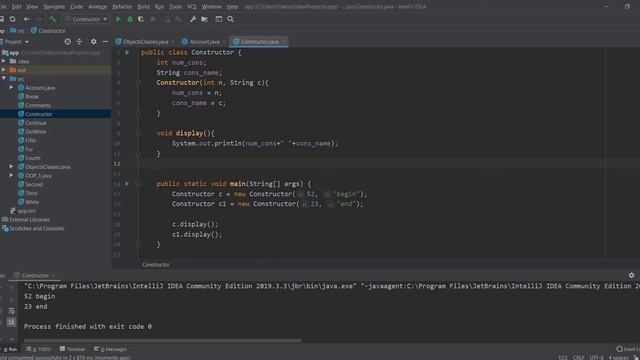Open the TODO tool window button
The image size is (640, 360).
[x=38, y=349]
